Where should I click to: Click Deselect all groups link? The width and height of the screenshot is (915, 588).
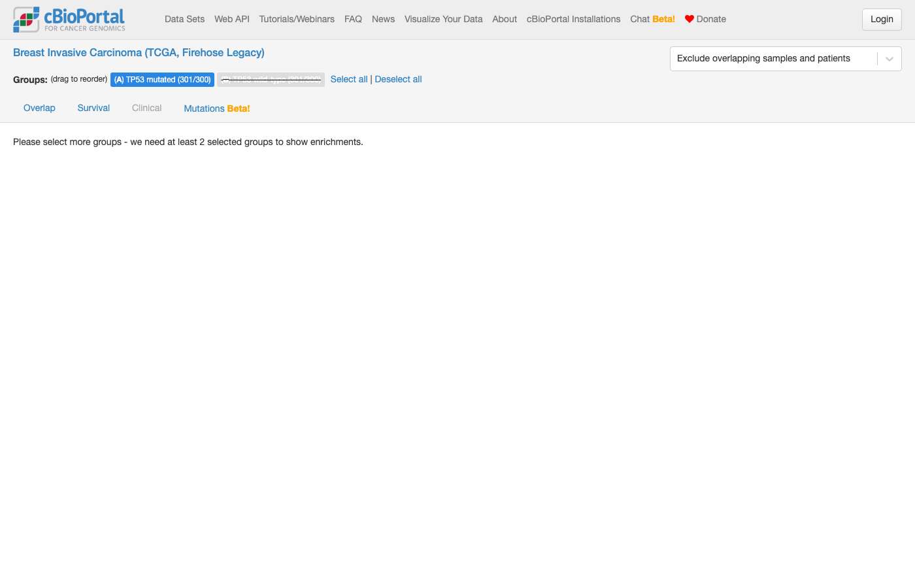coord(398,79)
